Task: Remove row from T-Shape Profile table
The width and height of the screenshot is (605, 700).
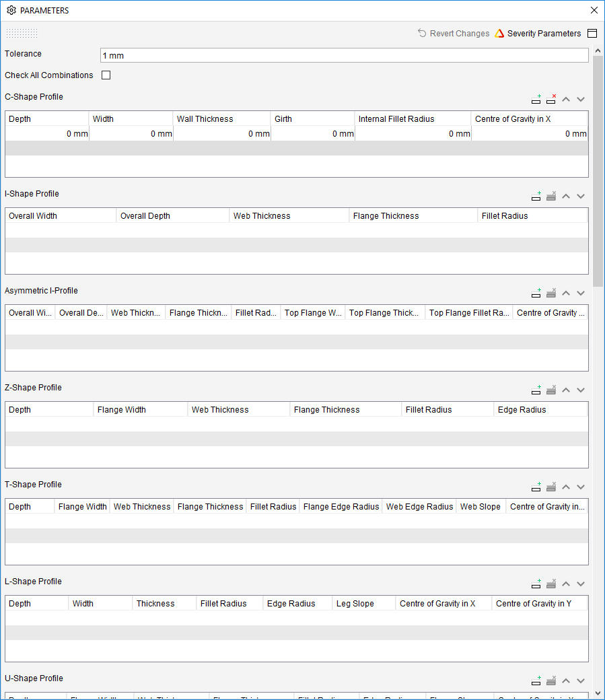Action: pyautogui.click(x=551, y=487)
